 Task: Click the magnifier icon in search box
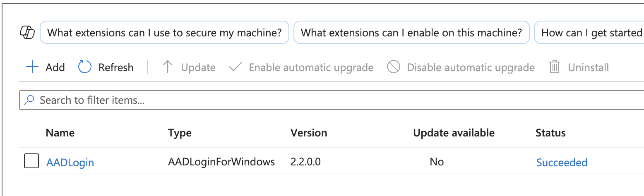(29, 100)
